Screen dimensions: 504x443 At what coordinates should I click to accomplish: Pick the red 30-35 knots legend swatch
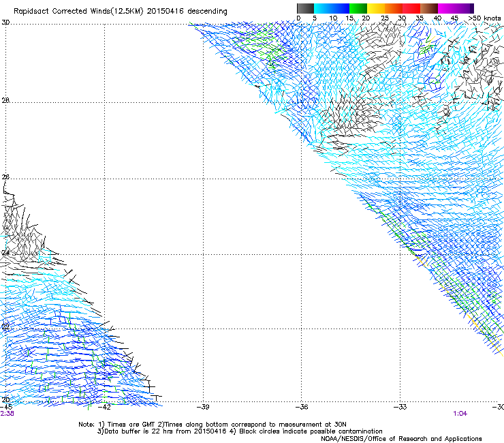pyautogui.click(x=411, y=8)
